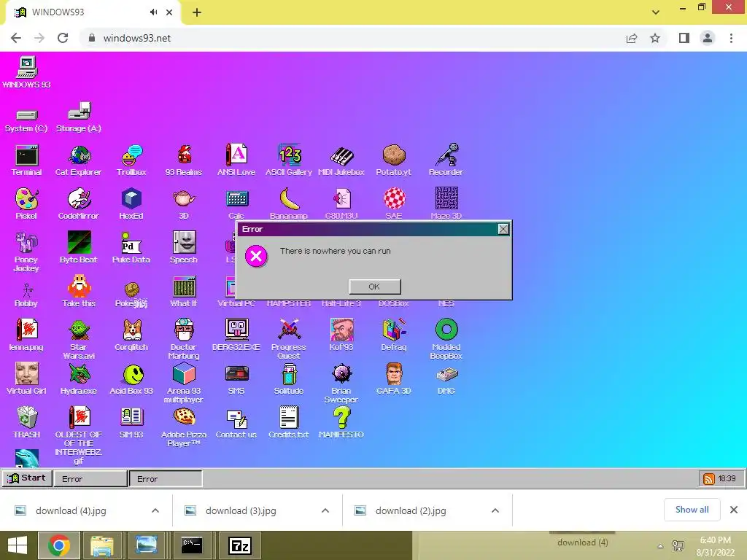The height and width of the screenshot is (560, 747).
Task: Launch Modded BeepBox icon
Action: tap(446, 340)
